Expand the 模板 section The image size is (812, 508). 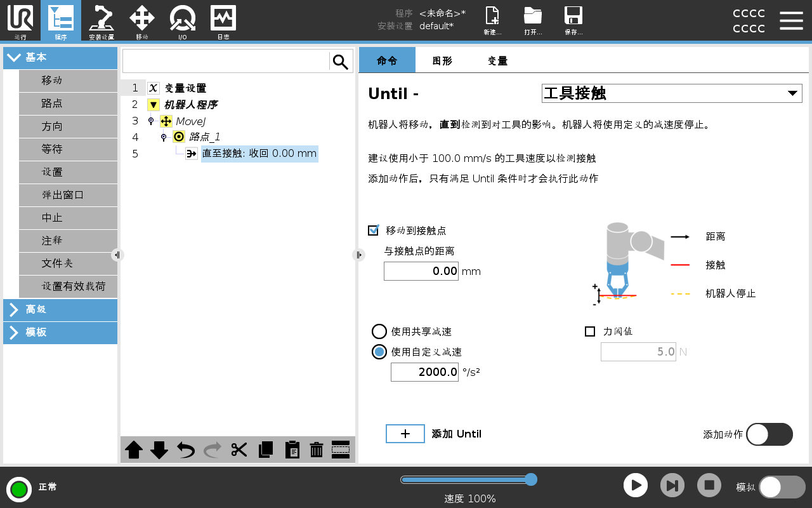point(60,333)
